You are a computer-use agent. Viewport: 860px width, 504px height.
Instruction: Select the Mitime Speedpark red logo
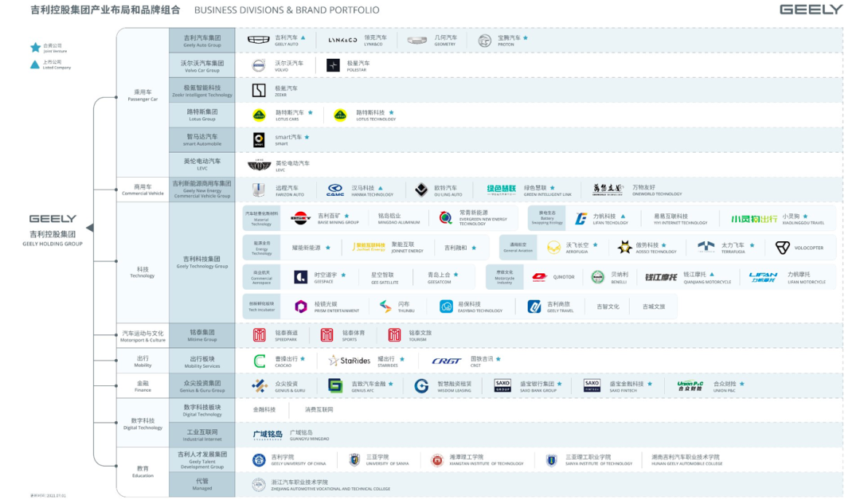click(260, 335)
